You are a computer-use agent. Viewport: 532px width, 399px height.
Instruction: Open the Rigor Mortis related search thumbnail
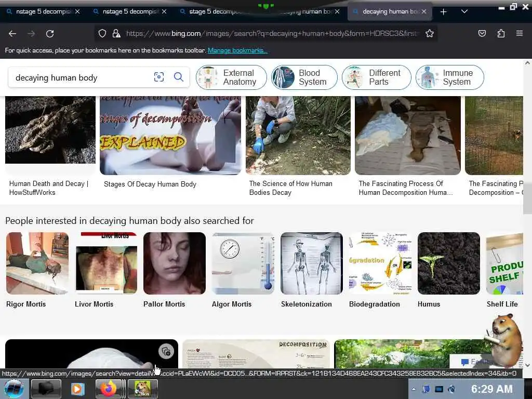click(37, 263)
